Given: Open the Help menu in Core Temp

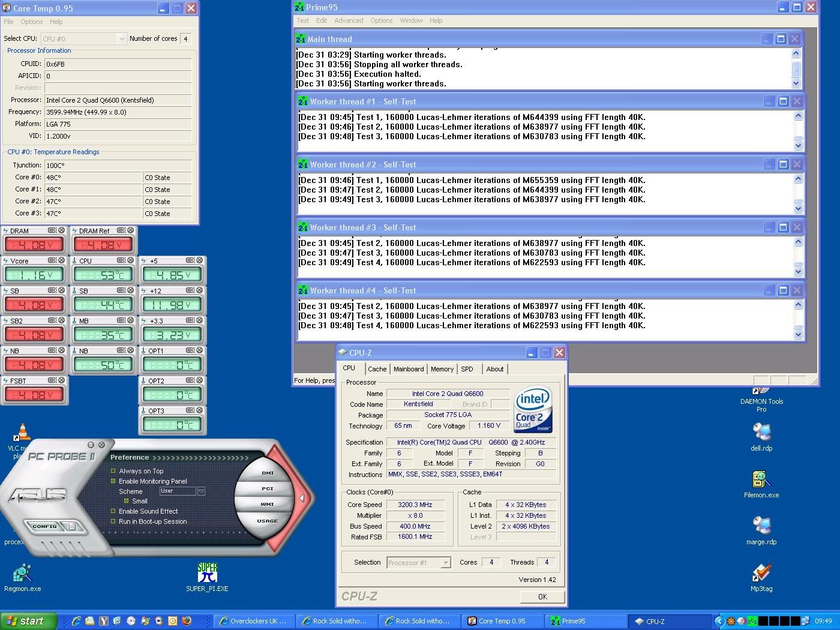Looking at the screenshot, I should click(x=56, y=22).
